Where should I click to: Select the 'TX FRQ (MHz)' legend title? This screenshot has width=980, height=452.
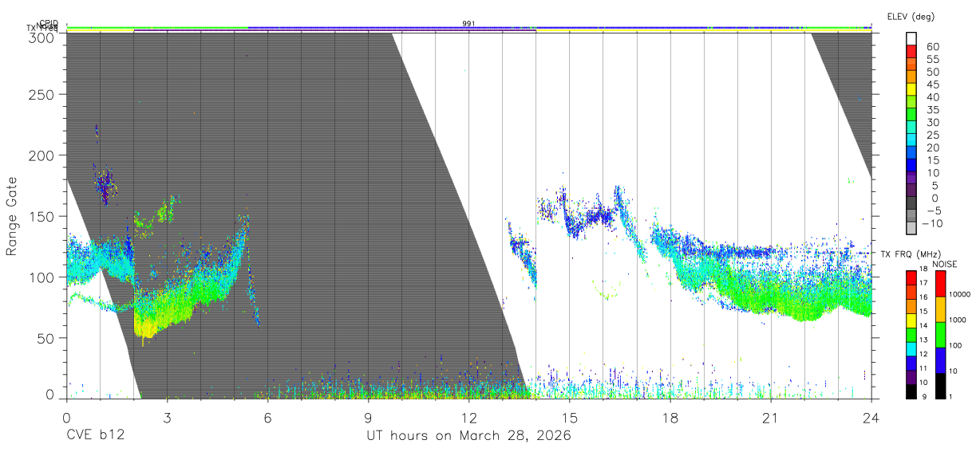point(909,254)
